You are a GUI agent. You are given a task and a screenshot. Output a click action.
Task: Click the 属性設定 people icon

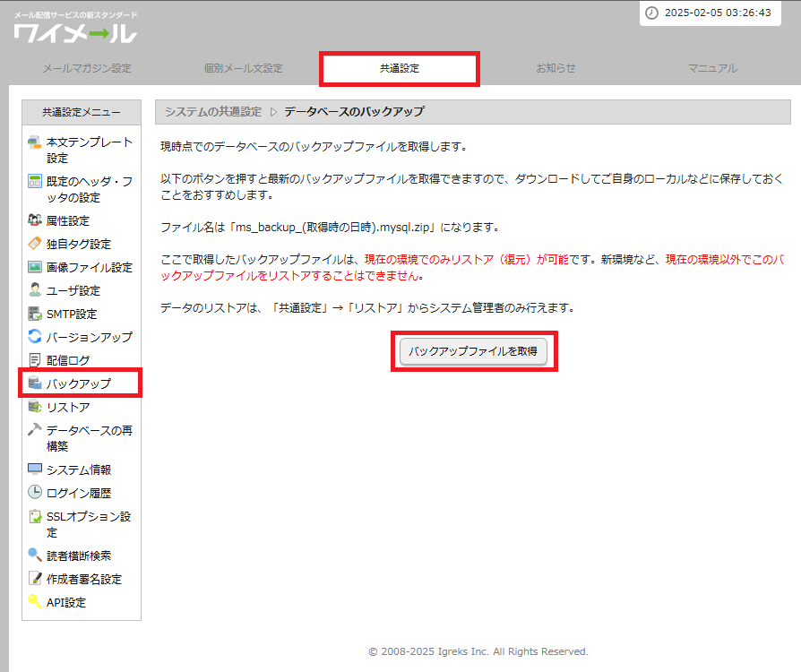pyautogui.click(x=34, y=220)
